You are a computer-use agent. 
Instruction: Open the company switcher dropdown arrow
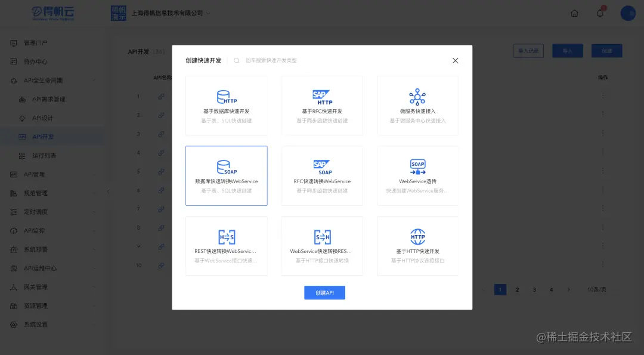[x=208, y=13]
